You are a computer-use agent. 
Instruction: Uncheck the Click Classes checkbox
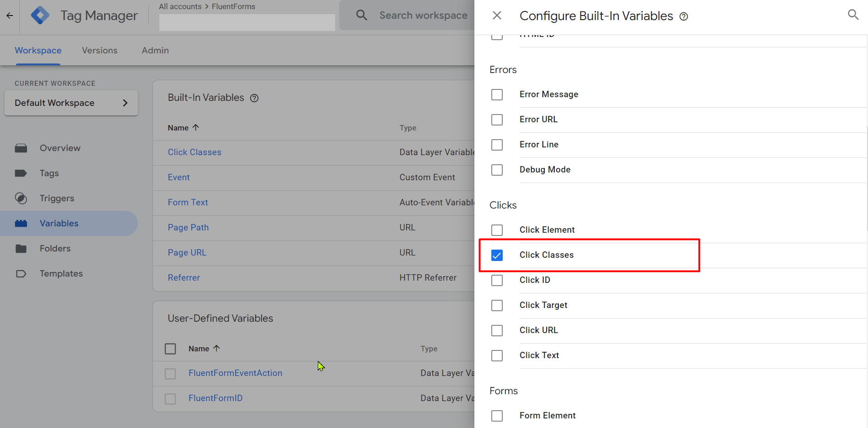497,255
